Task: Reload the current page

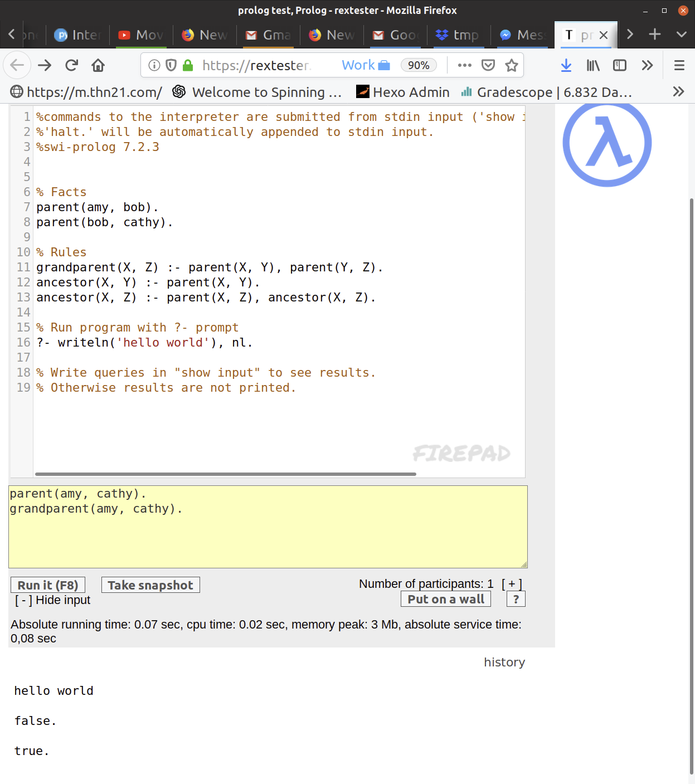Action: (x=71, y=65)
